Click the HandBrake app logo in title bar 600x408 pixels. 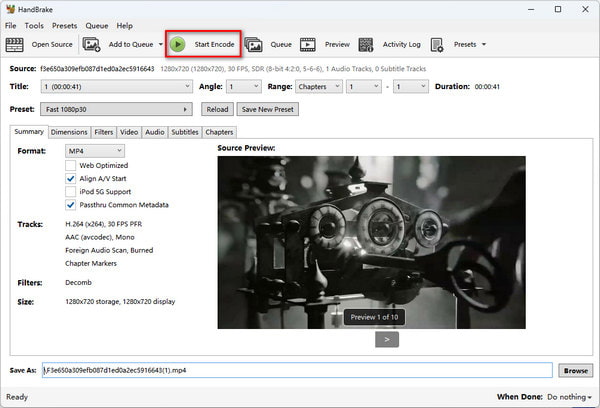pyautogui.click(x=10, y=9)
